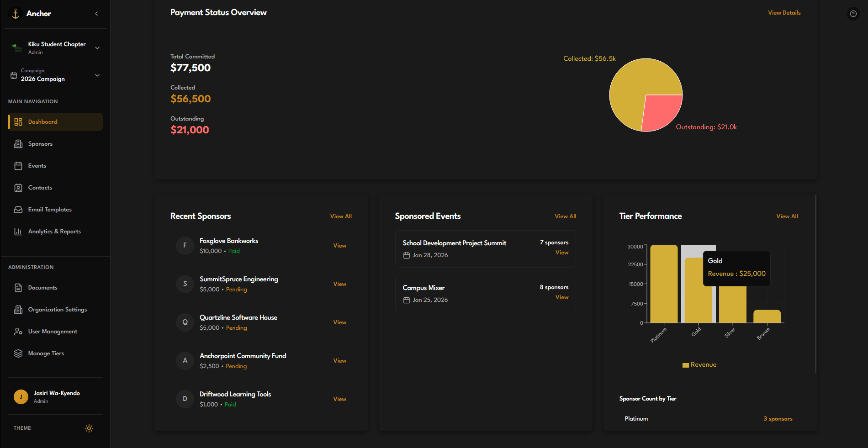Click the Sponsors building icon
This screenshot has height=448, width=868.
[x=18, y=144]
